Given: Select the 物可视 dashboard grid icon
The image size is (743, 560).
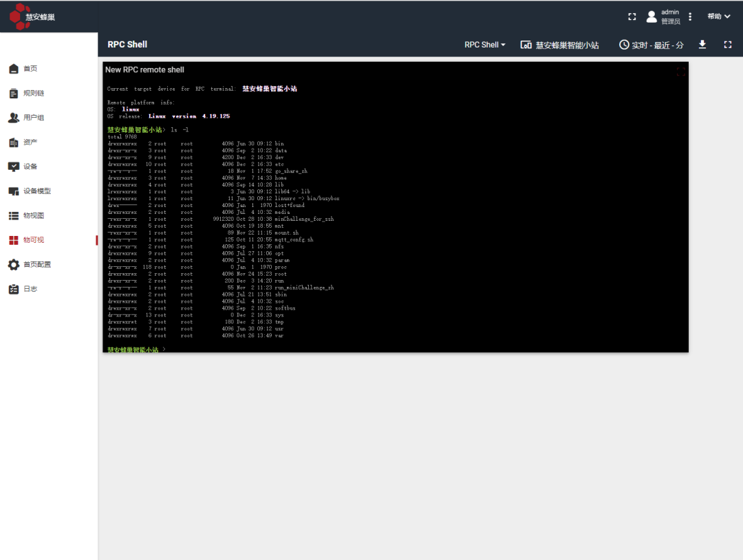Looking at the screenshot, I should pos(13,240).
